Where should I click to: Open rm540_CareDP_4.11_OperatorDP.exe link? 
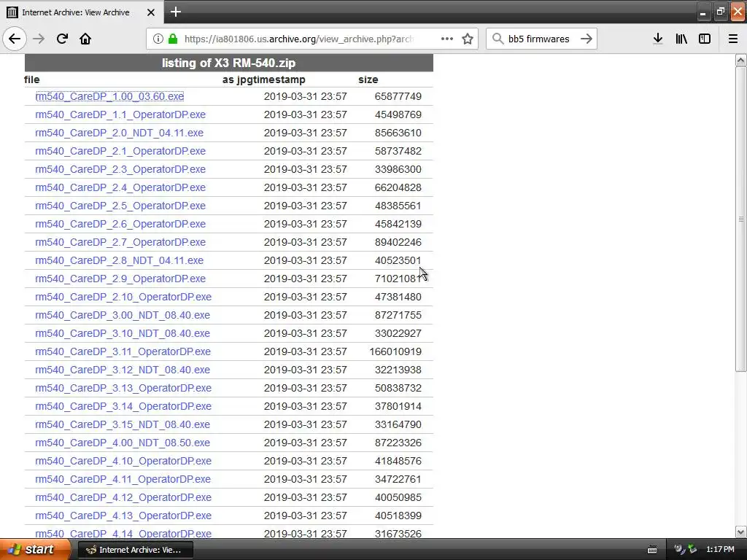[123, 479]
